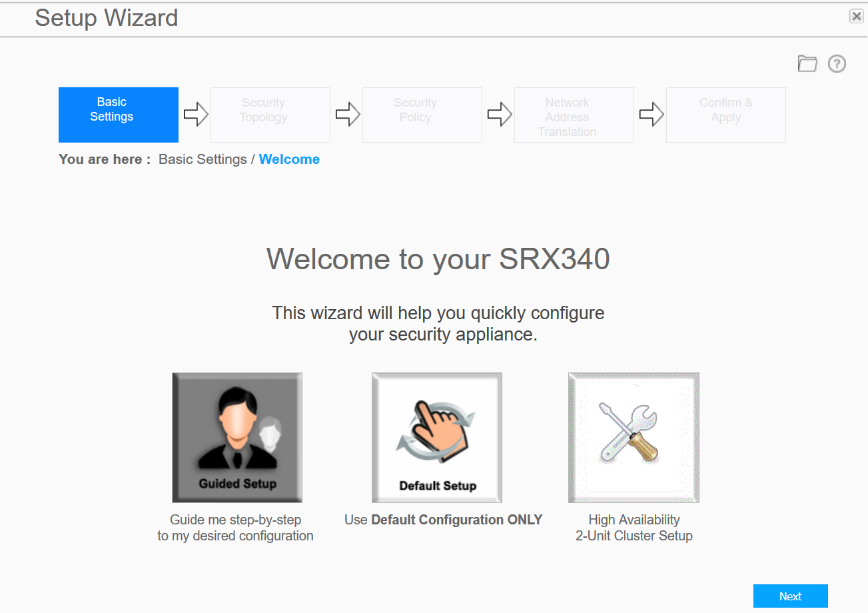This screenshot has width=868, height=613.
Task: Click the Welcome breadcrumb link
Action: 289,159
